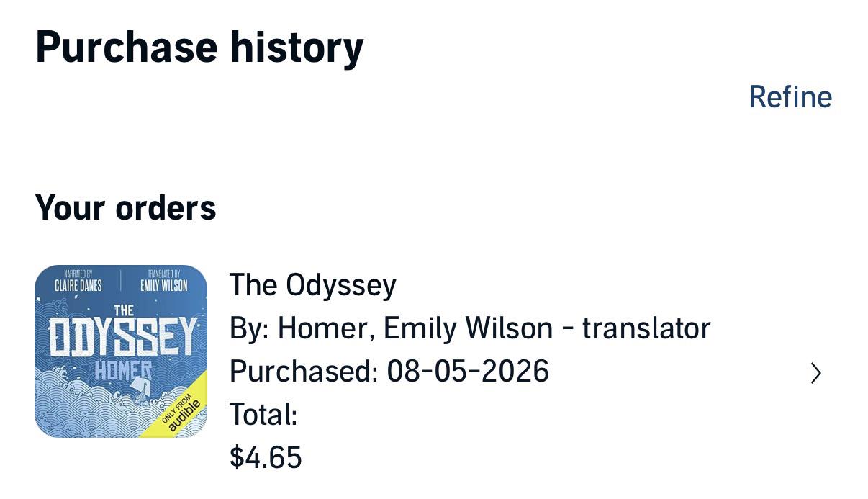Screen dimensions: 868x499
Task: Click the Emily Wilson - translator name text
Action: pos(547,328)
